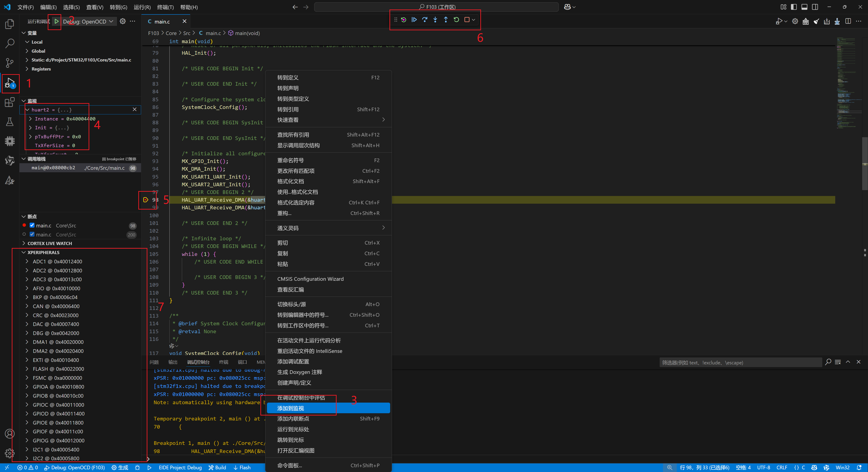Screen dimensions: 868x472
Task: Click UTF-8 encoding in status bar
Action: click(764, 468)
